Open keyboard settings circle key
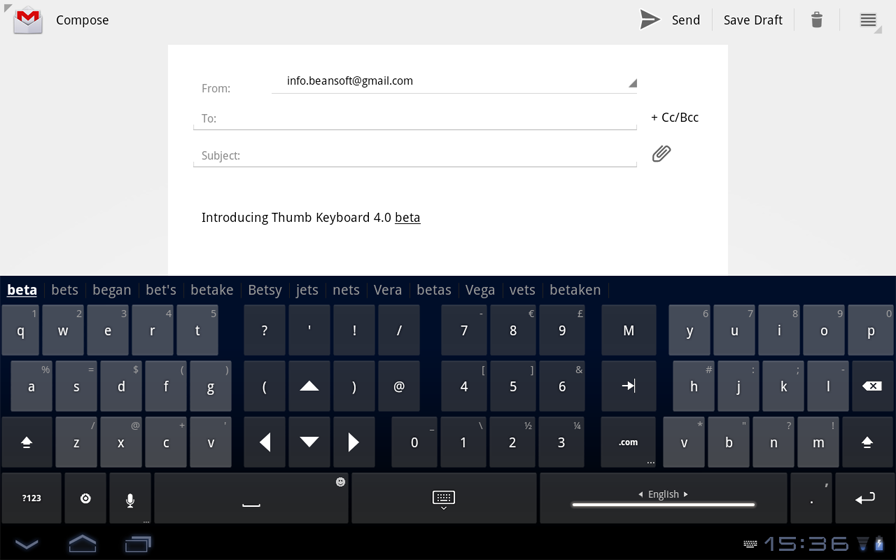The height and width of the screenshot is (560, 896). click(x=85, y=498)
